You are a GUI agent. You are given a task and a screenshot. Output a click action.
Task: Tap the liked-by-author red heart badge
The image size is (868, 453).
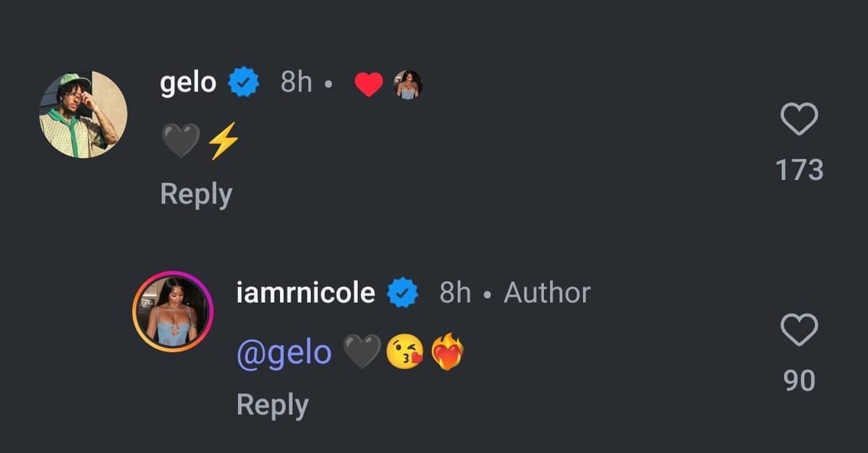point(370,82)
